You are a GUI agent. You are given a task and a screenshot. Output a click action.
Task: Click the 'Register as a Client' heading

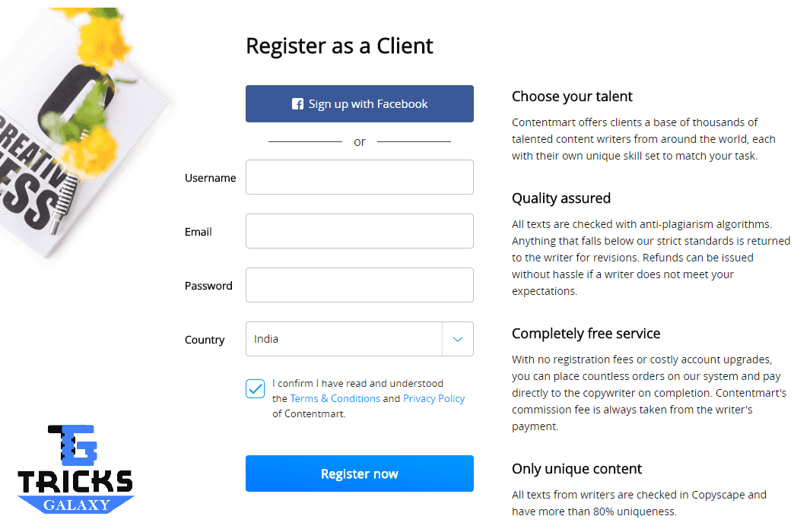click(339, 46)
